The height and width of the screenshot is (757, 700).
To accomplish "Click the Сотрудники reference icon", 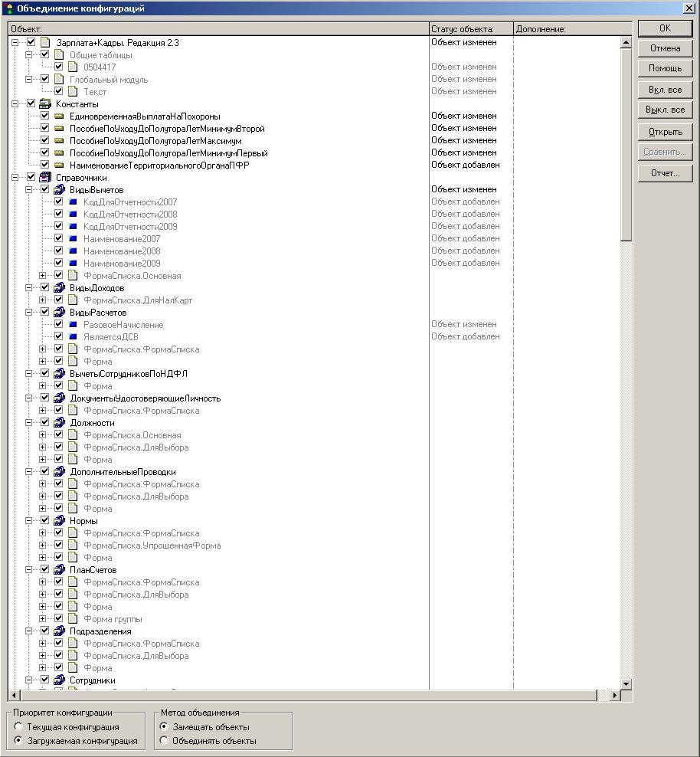I will [x=59, y=680].
